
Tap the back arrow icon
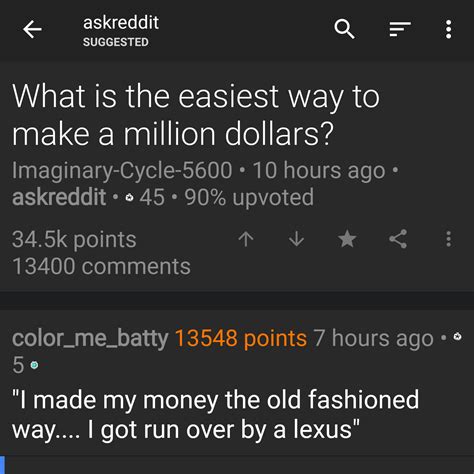[x=32, y=29]
